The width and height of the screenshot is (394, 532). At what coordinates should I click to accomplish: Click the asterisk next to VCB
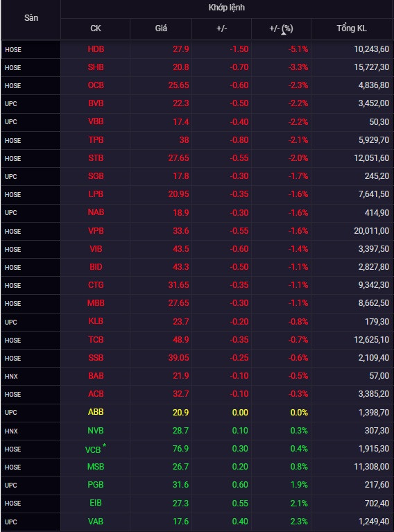(104, 445)
